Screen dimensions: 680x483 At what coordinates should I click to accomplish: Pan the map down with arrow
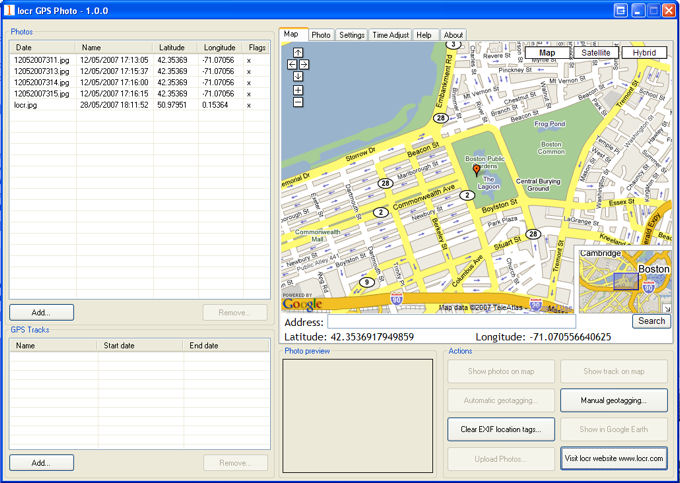pyautogui.click(x=298, y=76)
